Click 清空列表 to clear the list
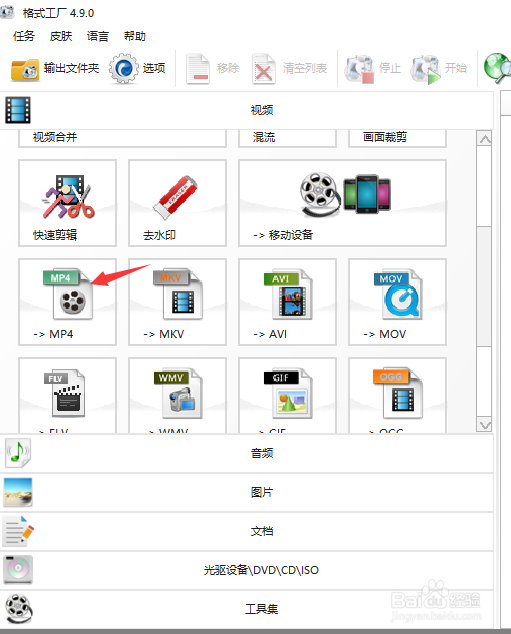The width and height of the screenshot is (511, 634). (289, 69)
